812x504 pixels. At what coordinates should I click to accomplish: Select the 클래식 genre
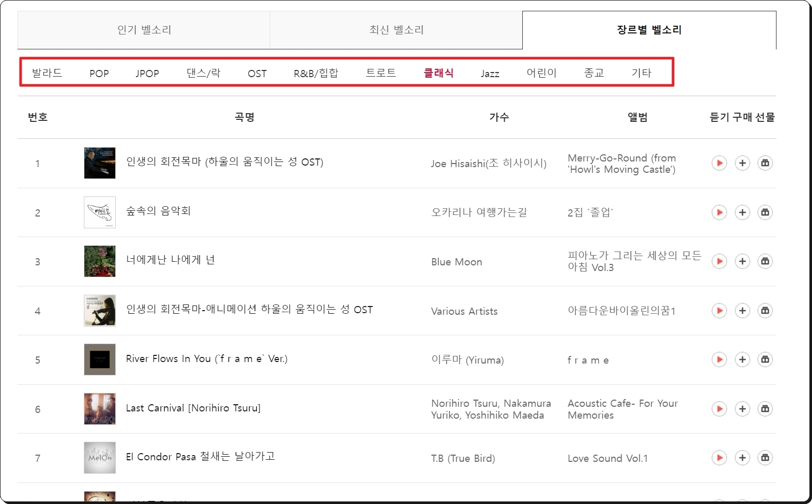(x=438, y=73)
